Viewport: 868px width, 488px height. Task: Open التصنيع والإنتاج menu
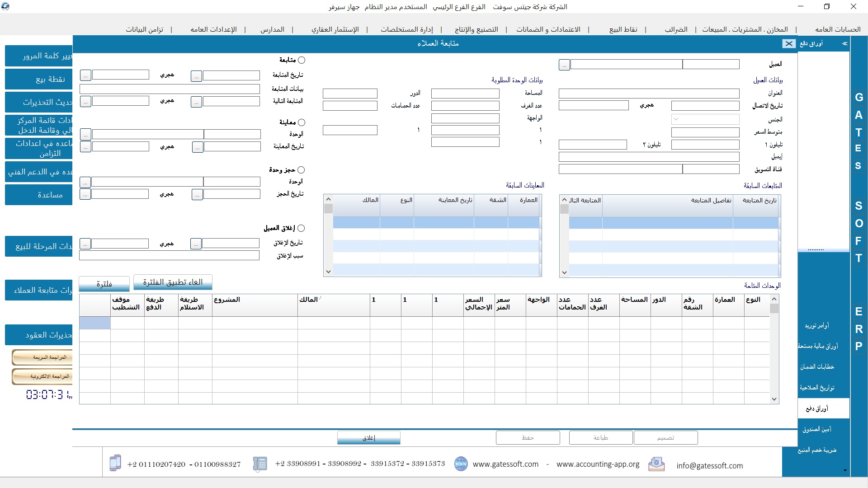(476, 29)
